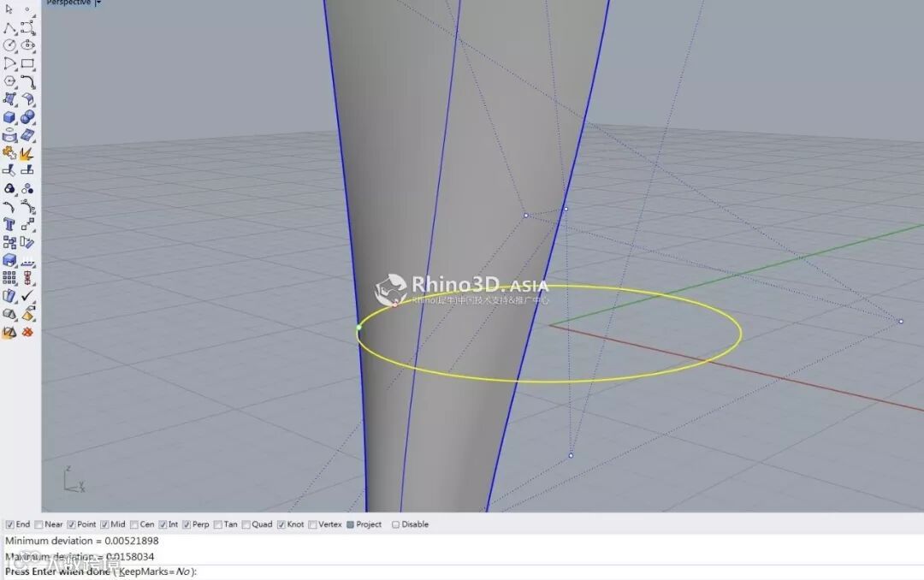Viewport: 924px width, 580px height.
Task: Enable the Vertex osnap checkbox
Action: pos(313,524)
